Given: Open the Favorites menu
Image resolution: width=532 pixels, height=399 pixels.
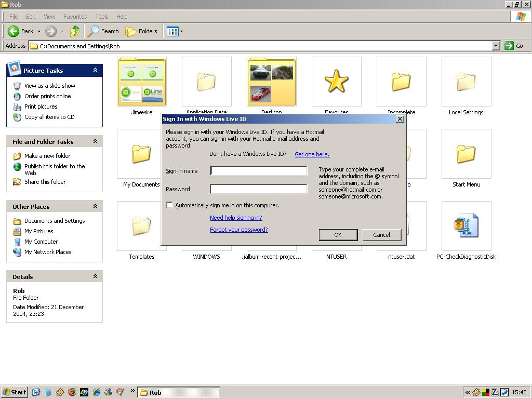Looking at the screenshot, I should click(75, 17).
